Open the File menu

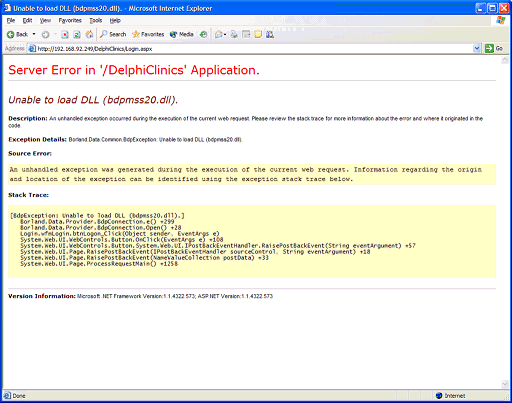11,20
